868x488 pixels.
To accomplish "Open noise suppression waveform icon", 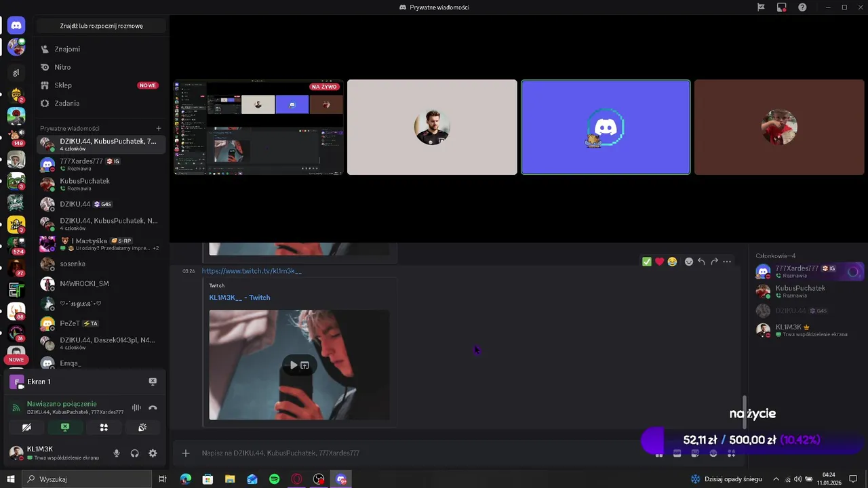I will [x=136, y=407].
